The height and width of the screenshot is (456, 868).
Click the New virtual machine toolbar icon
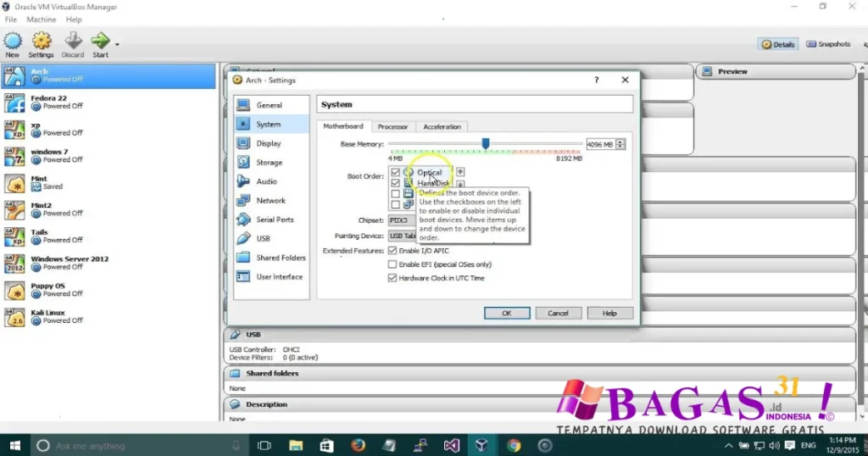tap(13, 44)
